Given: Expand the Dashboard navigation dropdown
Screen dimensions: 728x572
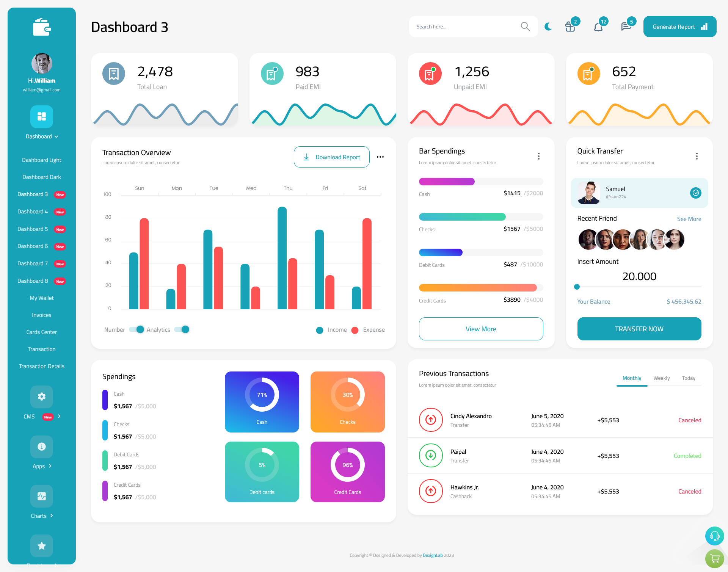Looking at the screenshot, I should pyautogui.click(x=41, y=137).
